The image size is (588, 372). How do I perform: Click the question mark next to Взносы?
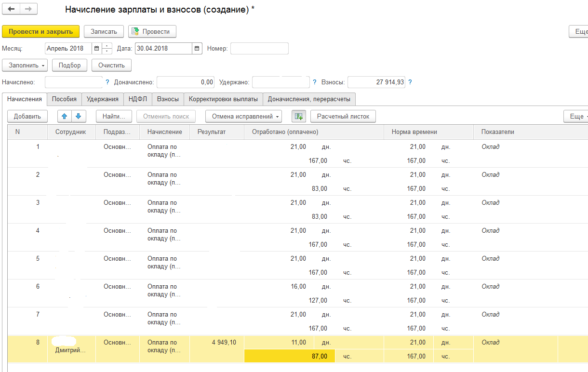coord(410,82)
